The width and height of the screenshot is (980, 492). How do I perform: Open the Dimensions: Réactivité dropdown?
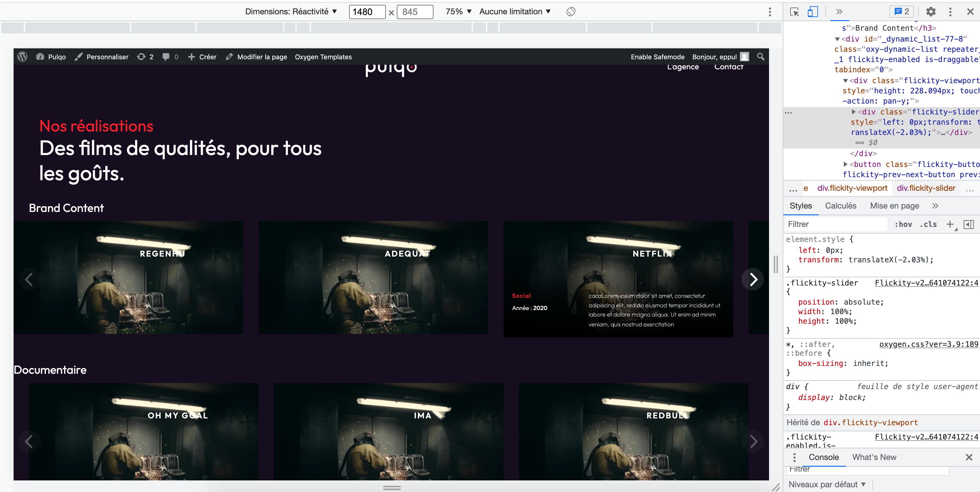click(290, 12)
